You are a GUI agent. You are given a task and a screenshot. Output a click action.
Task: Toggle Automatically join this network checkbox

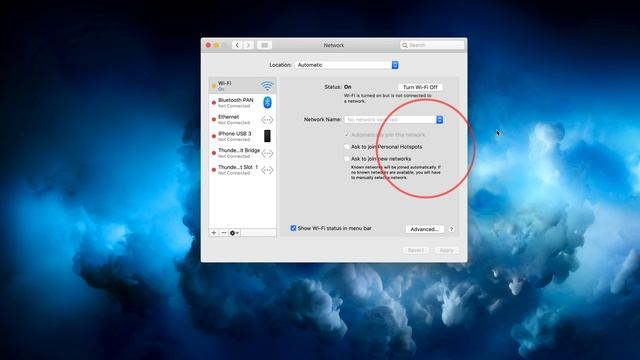pos(347,135)
